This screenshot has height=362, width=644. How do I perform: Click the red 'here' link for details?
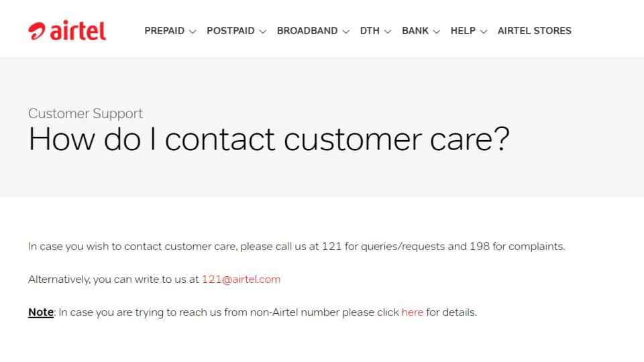[x=413, y=312]
